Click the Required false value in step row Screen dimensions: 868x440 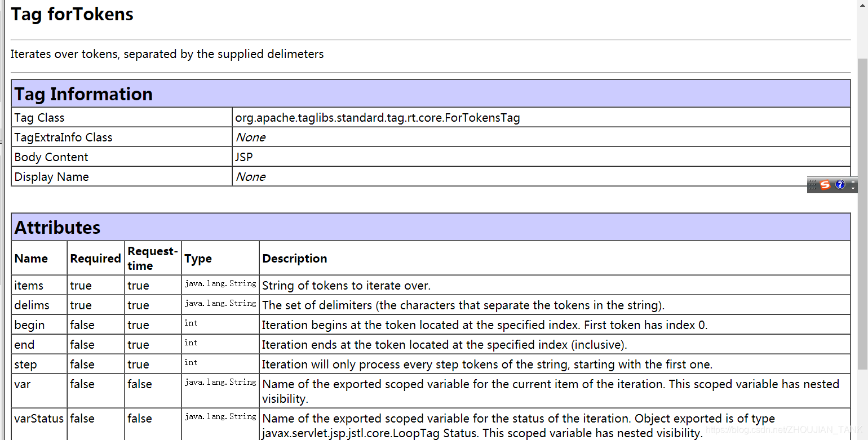click(82, 365)
